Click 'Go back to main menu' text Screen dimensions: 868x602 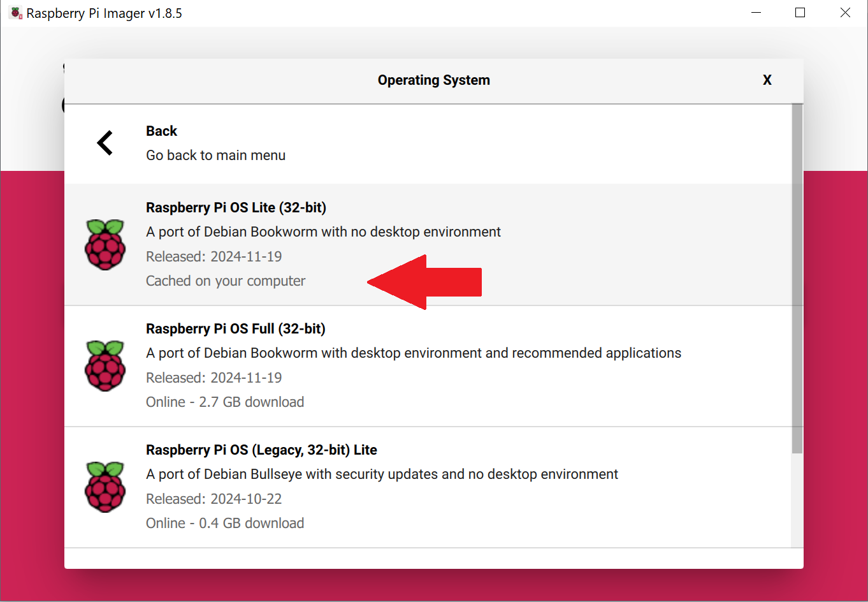pos(215,156)
